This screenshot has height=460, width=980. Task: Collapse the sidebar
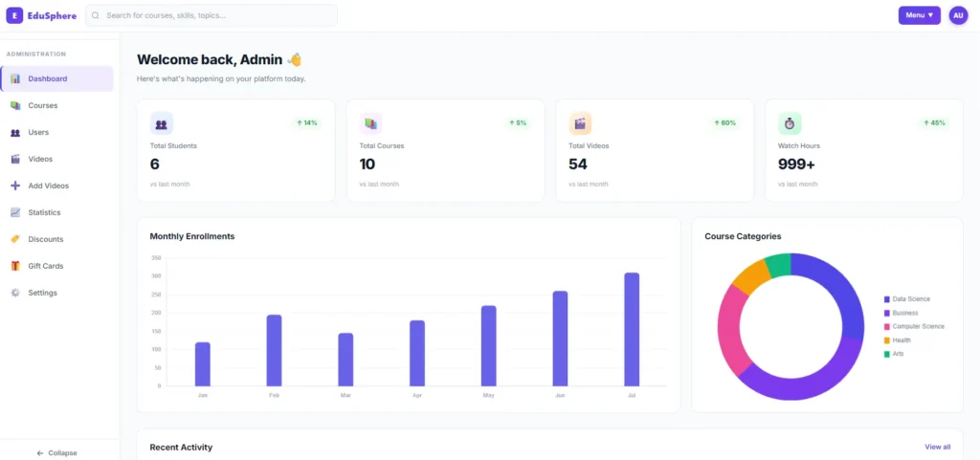pos(56,453)
